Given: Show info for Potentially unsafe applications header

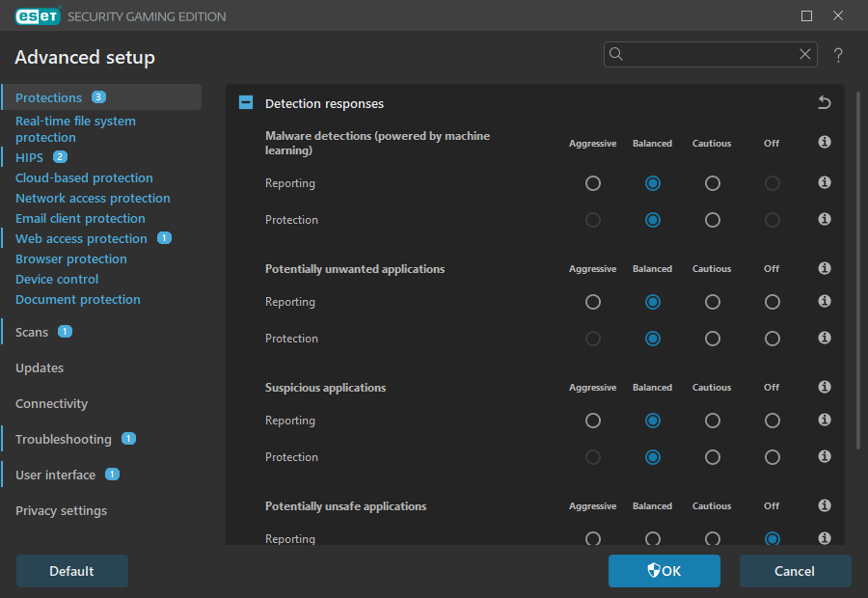Looking at the screenshot, I should (x=825, y=505).
